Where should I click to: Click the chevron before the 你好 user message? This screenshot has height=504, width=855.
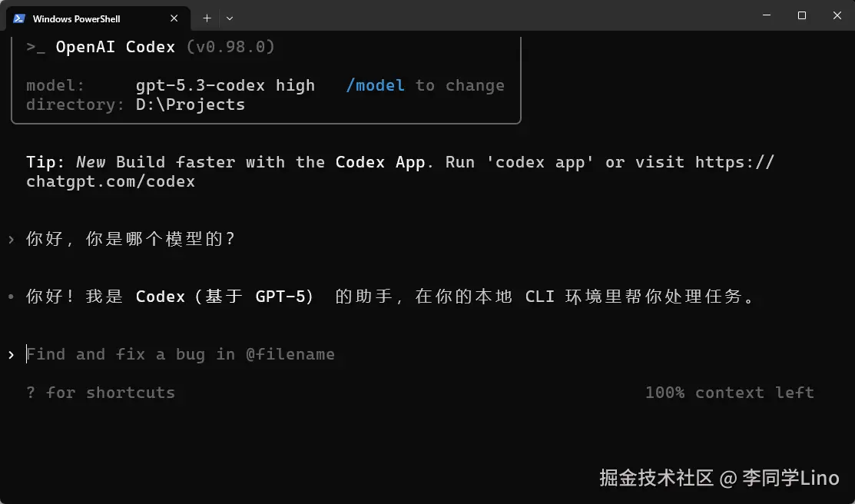pyautogui.click(x=11, y=239)
